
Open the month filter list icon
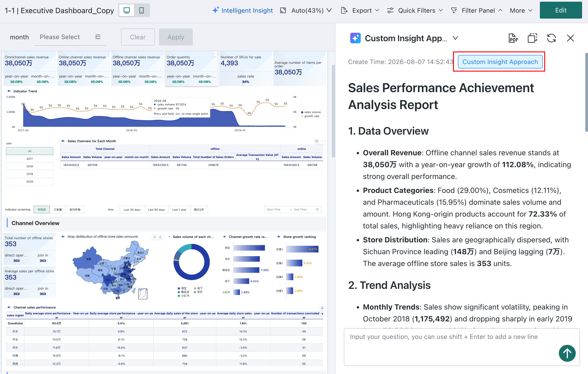click(x=98, y=37)
